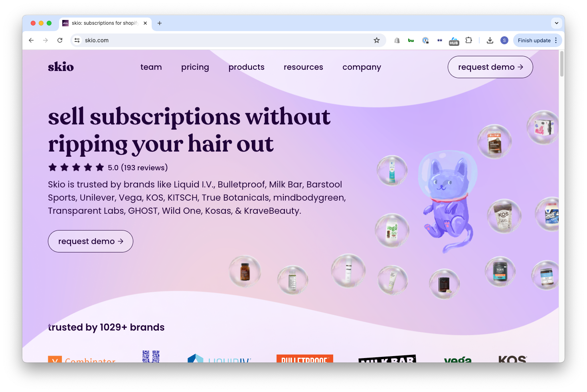The height and width of the screenshot is (392, 587).
Task: Click the skio logo
Action: click(x=61, y=67)
